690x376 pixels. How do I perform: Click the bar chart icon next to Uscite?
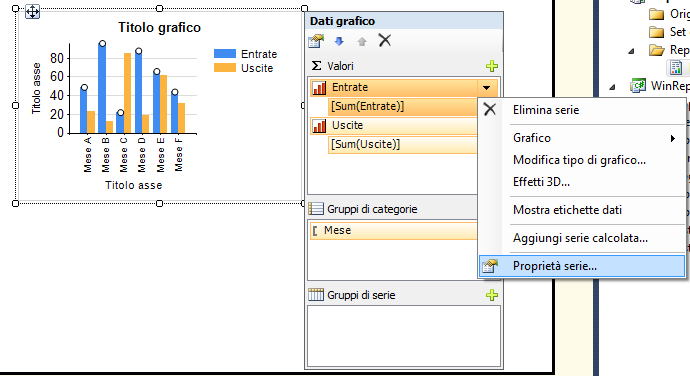pos(319,125)
